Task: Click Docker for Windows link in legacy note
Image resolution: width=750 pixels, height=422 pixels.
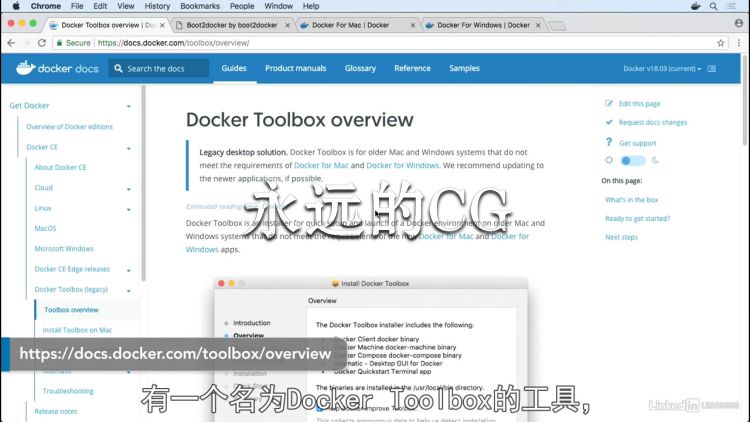Action: tap(402, 165)
